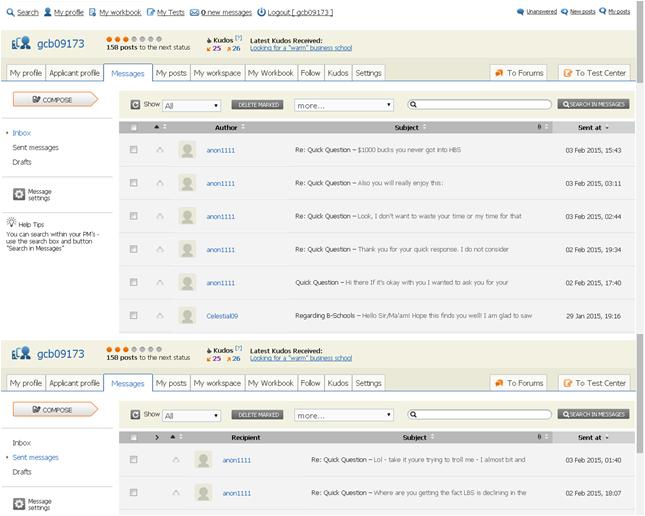Click the magnifier icon beside Search in top navigation
The height and width of the screenshot is (516, 645).
[10, 12]
